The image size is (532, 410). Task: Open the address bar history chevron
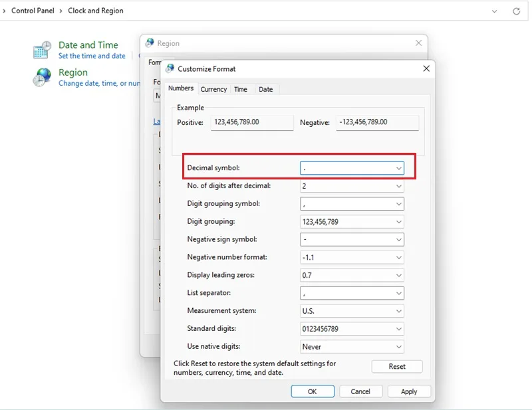(494, 11)
